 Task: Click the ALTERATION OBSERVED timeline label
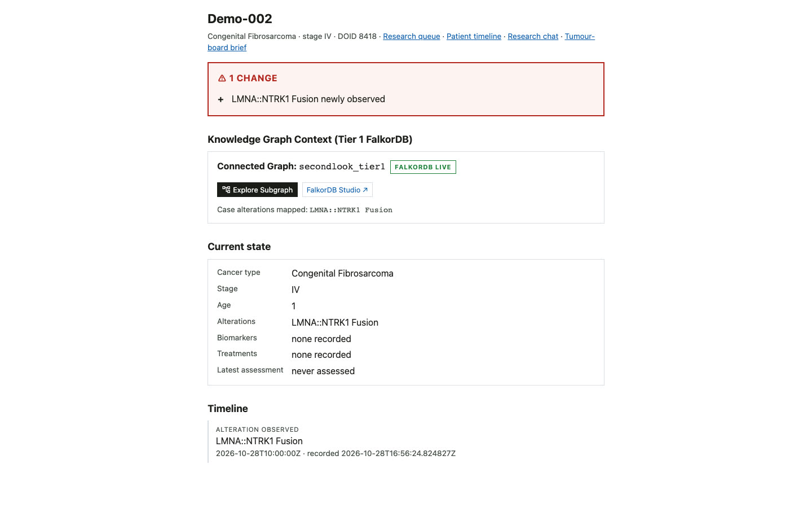tap(257, 430)
